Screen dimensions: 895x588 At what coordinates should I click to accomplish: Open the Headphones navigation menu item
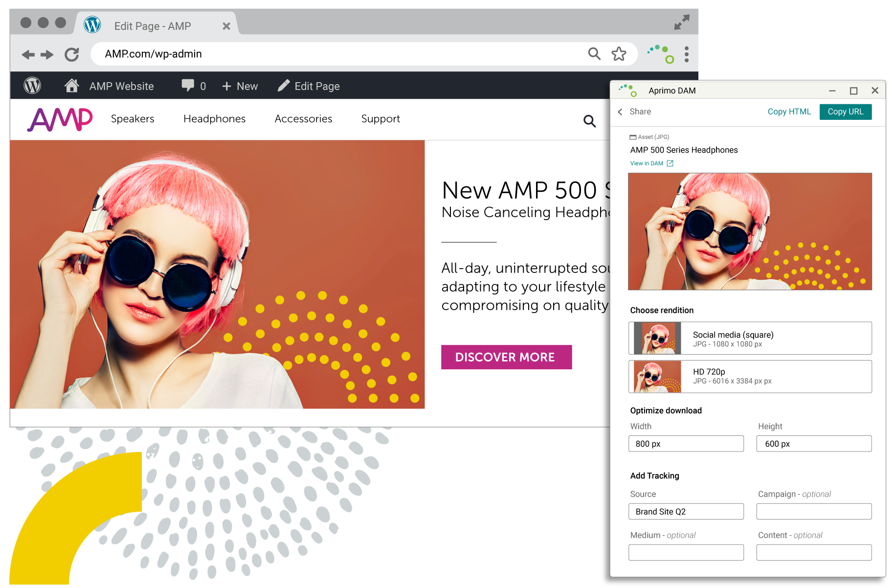pyautogui.click(x=214, y=119)
